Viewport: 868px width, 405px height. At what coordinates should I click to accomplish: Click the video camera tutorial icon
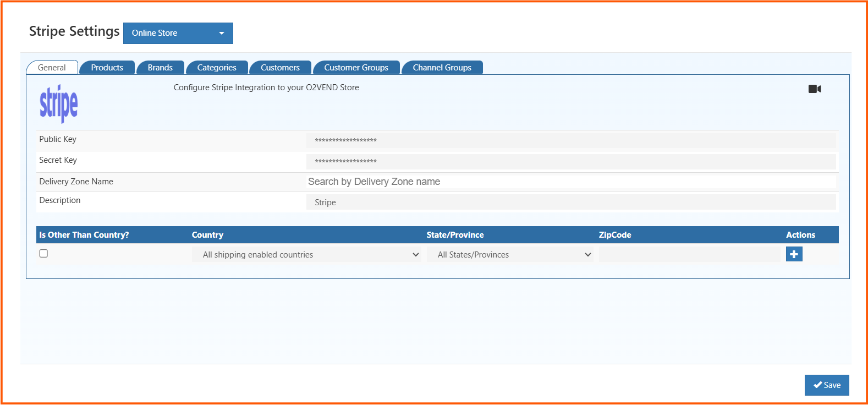815,89
